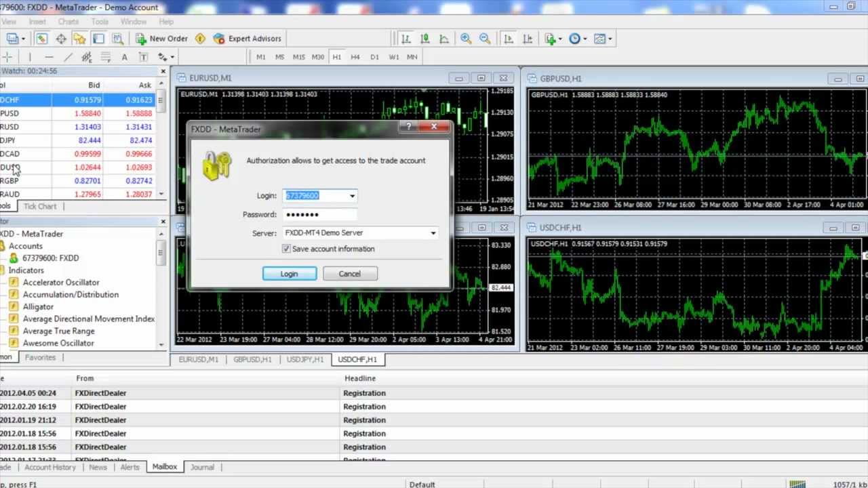
Task: Open the Strategy Tester icon
Action: pos(117,39)
